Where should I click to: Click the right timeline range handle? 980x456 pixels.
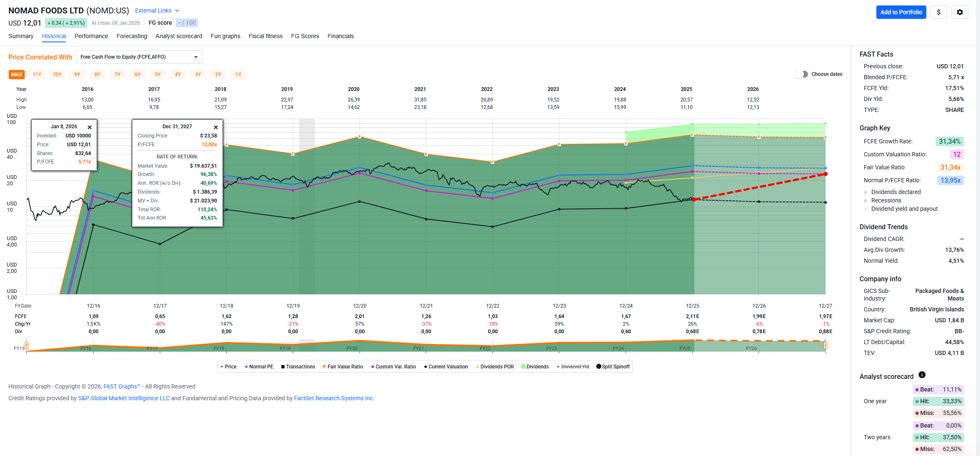coord(825,345)
